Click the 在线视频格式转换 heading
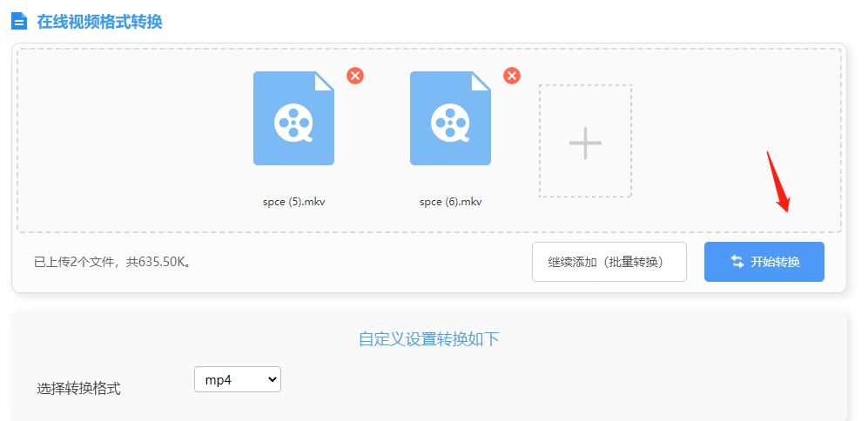 point(99,22)
